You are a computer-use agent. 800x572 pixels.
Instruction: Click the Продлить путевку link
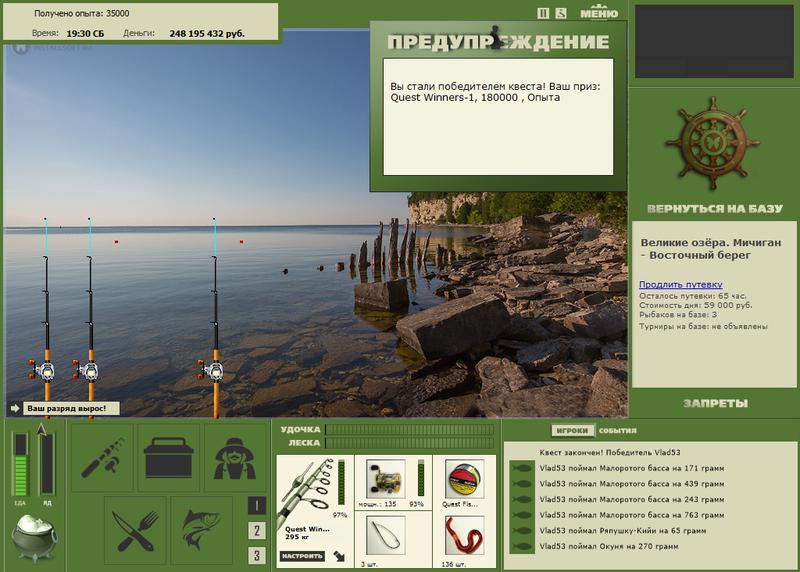click(681, 284)
